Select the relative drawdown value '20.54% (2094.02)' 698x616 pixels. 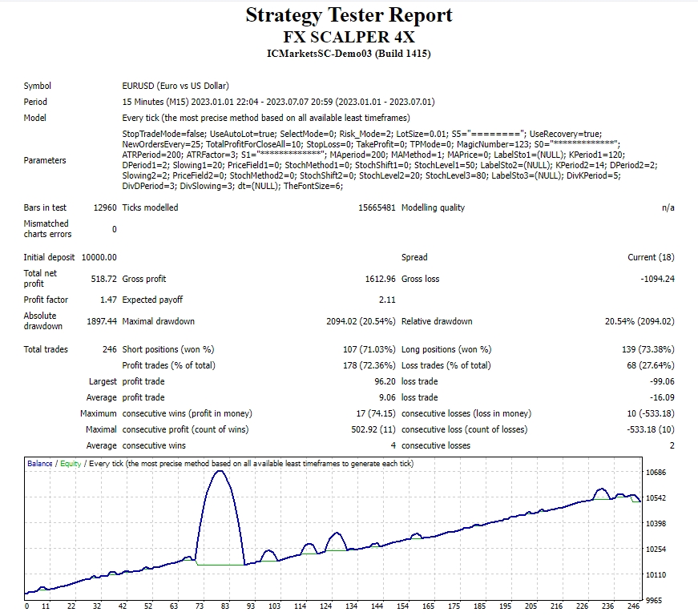(639, 321)
